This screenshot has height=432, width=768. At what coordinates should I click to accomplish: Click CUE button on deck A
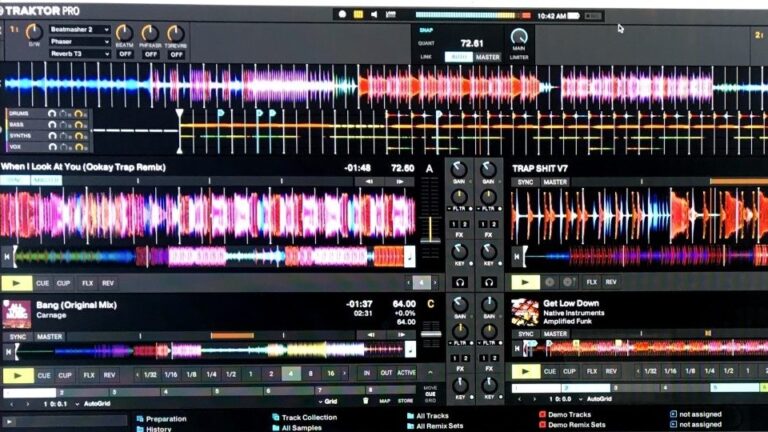click(43, 283)
